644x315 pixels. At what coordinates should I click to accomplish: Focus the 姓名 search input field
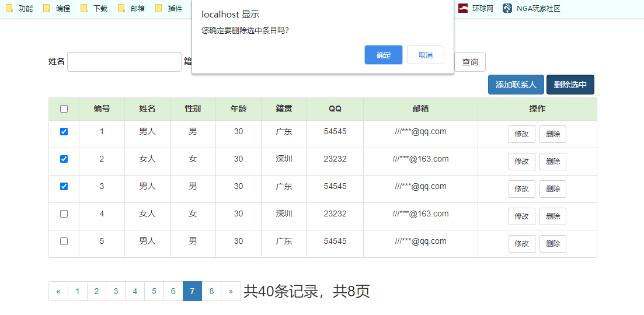(124, 62)
